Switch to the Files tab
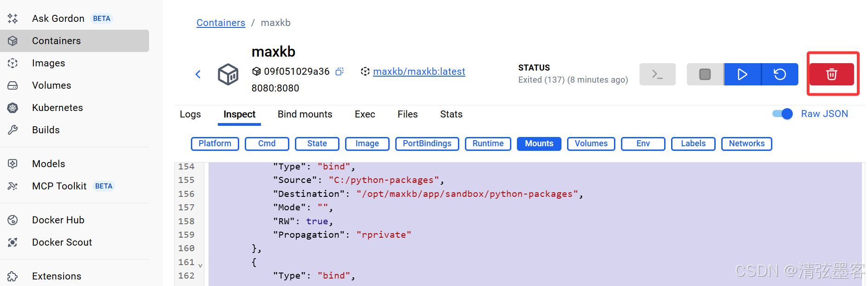The image size is (868, 286). [408, 114]
